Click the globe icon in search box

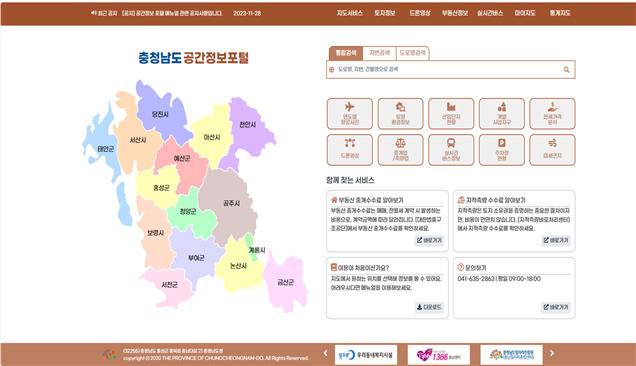pyautogui.click(x=332, y=70)
